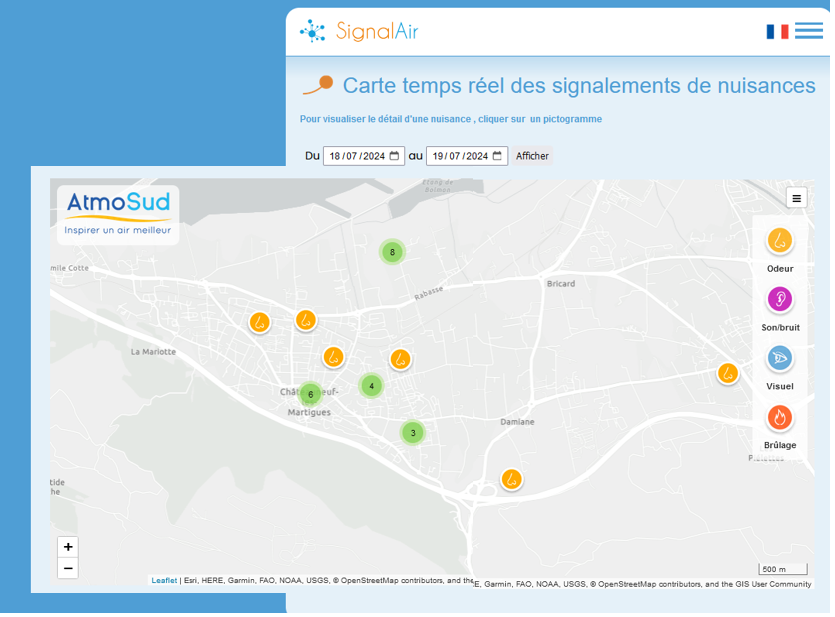Click the 'Bricard' place label on the map
The width and height of the screenshot is (835, 617).
click(561, 284)
